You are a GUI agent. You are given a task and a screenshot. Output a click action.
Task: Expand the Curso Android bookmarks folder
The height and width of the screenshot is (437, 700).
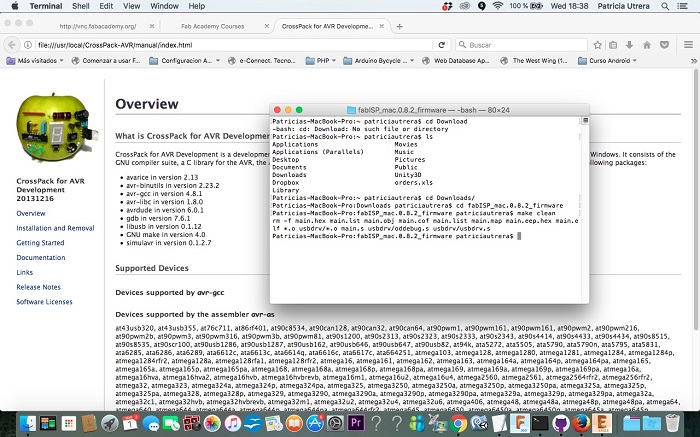pos(608,61)
